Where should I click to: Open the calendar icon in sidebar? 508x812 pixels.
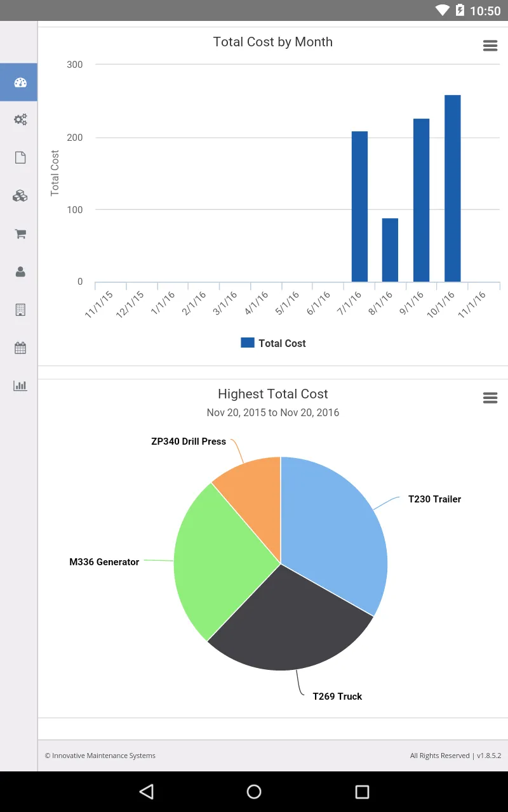(20, 348)
